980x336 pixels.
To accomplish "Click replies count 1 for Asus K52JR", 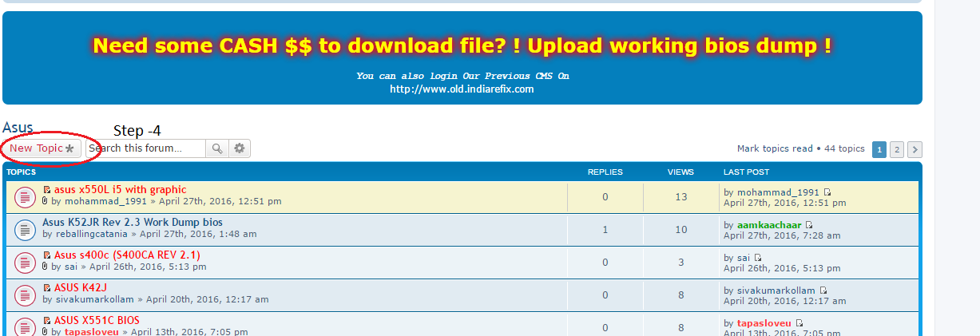I will 605,230.
